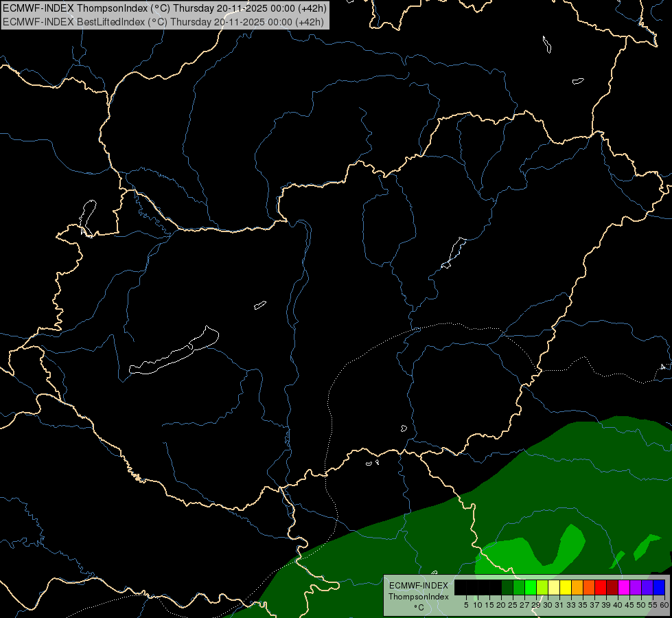Select the orange-red 35-37 legend swatch
672x618 pixels.
point(589,587)
